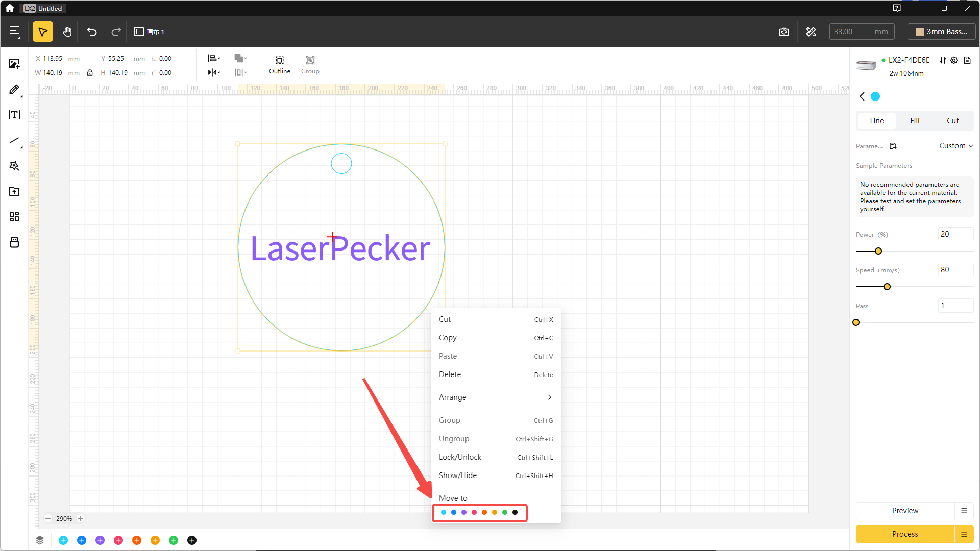980x551 pixels.
Task: Open the import file tool
Action: (x=14, y=192)
